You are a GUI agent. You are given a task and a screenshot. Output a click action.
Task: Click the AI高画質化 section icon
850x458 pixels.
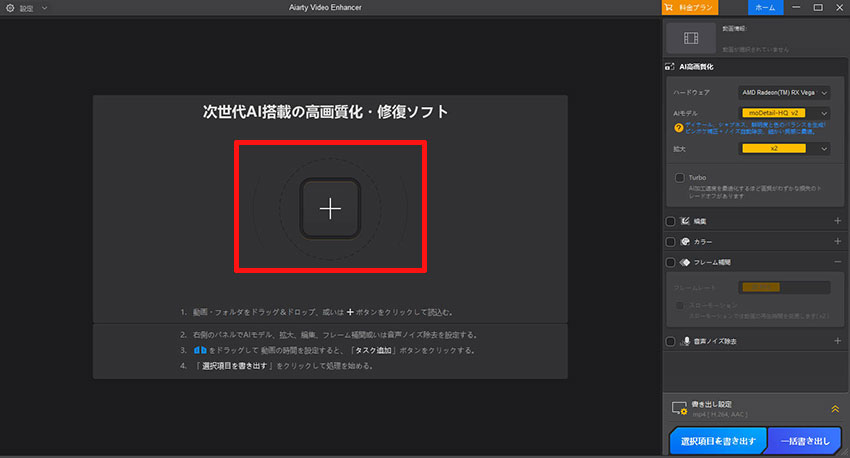[x=669, y=67]
